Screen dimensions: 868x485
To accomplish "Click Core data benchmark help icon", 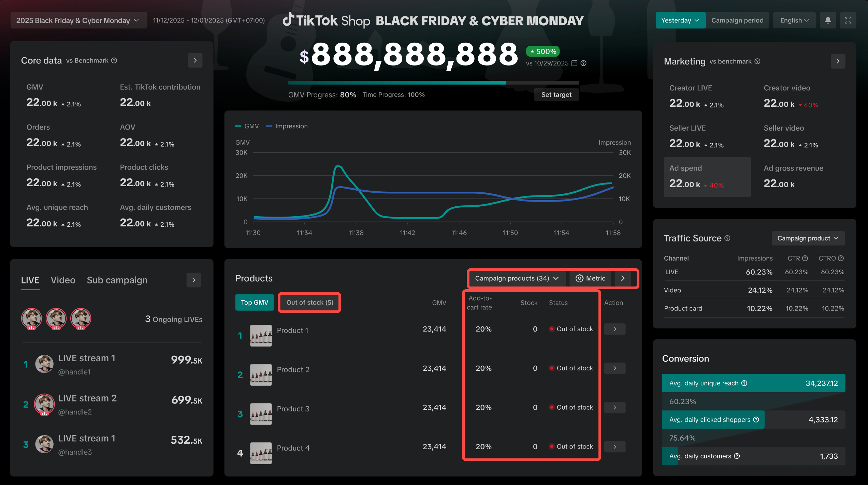I will 114,60.
